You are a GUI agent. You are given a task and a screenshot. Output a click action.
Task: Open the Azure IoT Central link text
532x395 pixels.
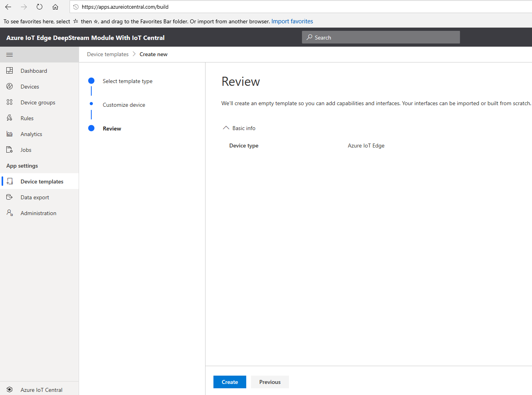[x=42, y=390]
